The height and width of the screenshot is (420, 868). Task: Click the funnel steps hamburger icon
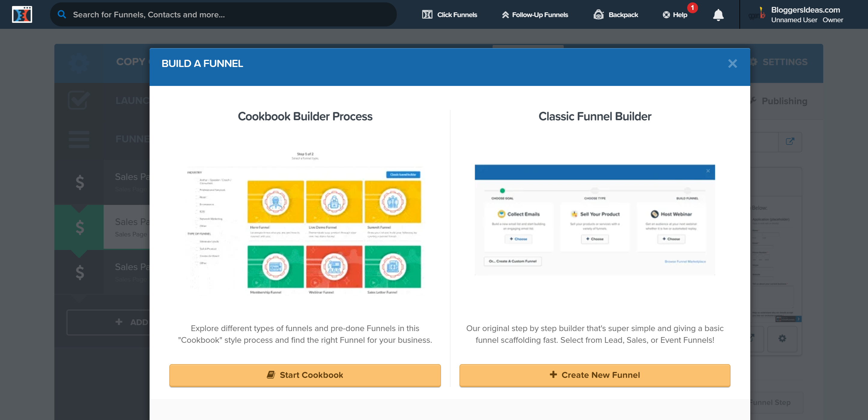pyautogui.click(x=79, y=139)
